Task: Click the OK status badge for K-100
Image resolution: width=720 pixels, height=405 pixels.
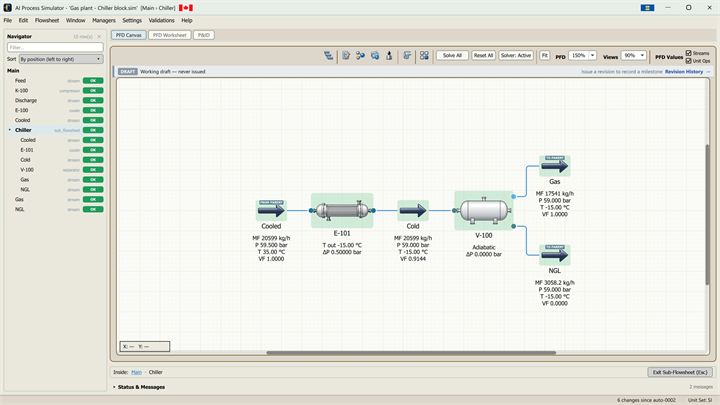Action: click(x=93, y=90)
